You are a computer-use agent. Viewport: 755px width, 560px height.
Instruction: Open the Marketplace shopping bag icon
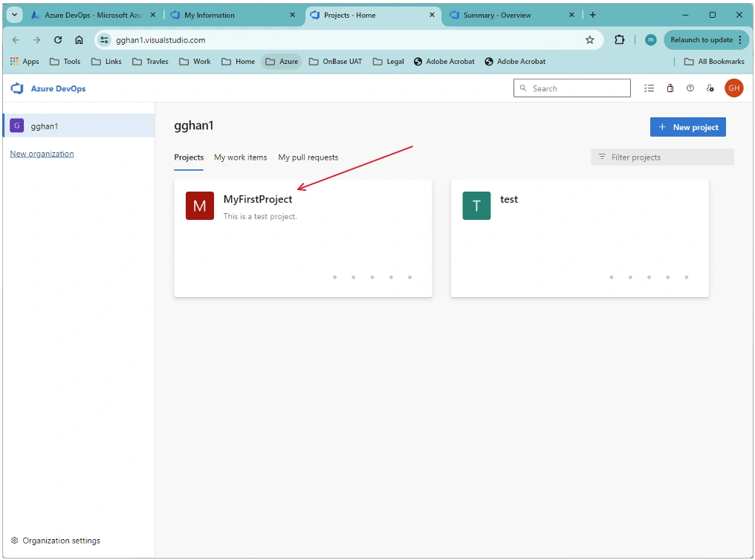pyautogui.click(x=670, y=88)
